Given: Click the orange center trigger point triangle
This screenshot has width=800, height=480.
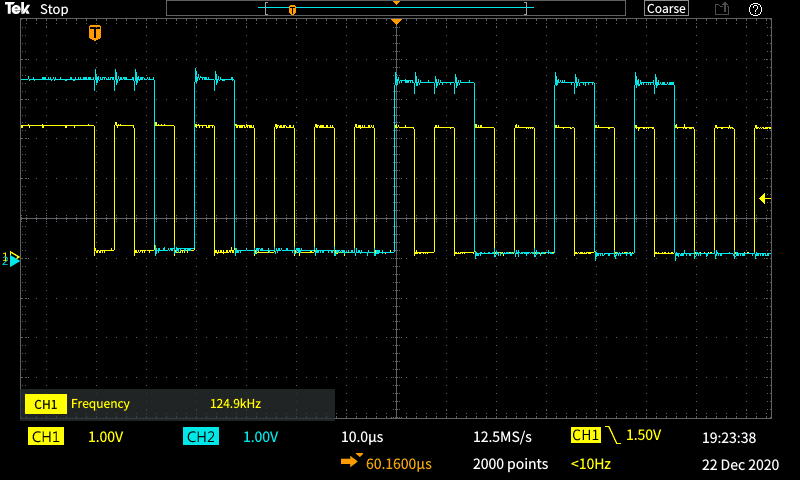Looking at the screenshot, I should 397,22.
